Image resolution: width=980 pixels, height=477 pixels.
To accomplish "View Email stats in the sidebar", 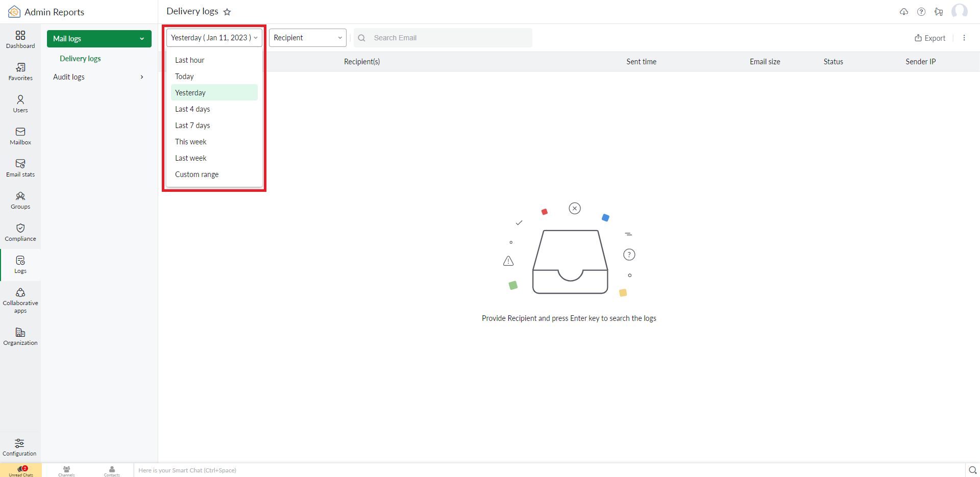I will tap(20, 168).
